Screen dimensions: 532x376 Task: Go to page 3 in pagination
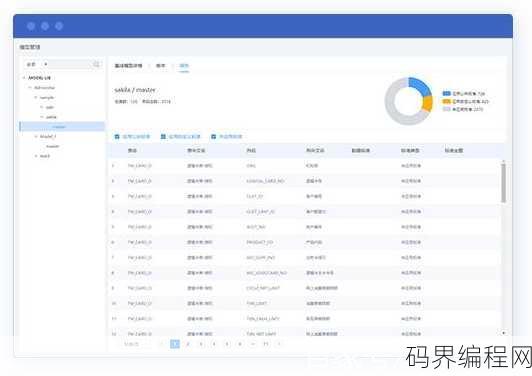click(201, 344)
